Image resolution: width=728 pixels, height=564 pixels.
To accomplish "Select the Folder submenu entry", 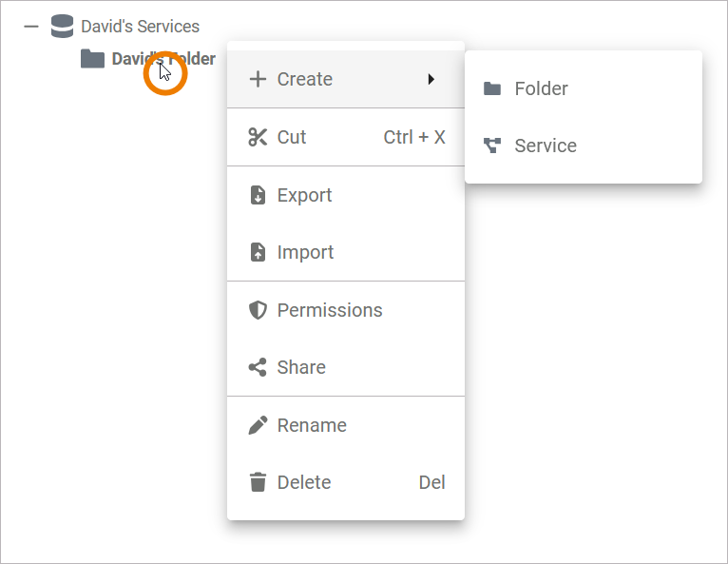I will [x=541, y=88].
